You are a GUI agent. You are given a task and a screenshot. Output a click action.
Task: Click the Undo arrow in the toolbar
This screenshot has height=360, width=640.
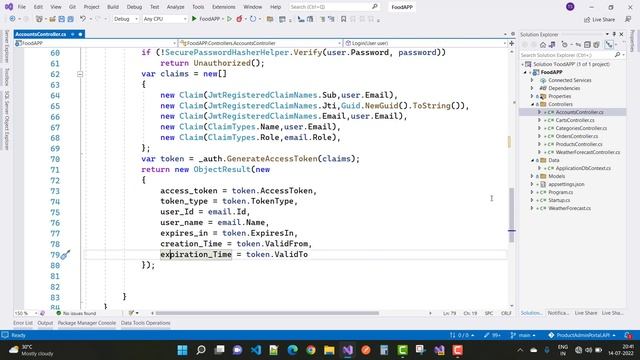point(83,19)
